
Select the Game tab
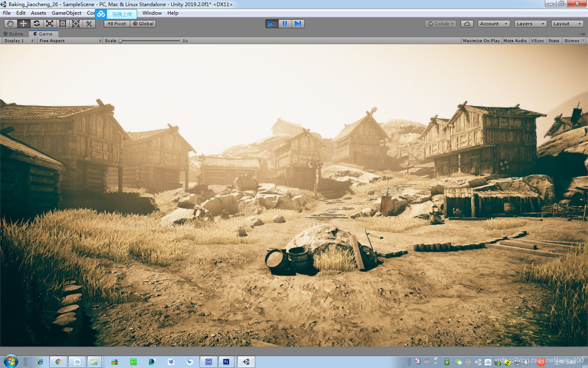pyautogui.click(x=43, y=34)
